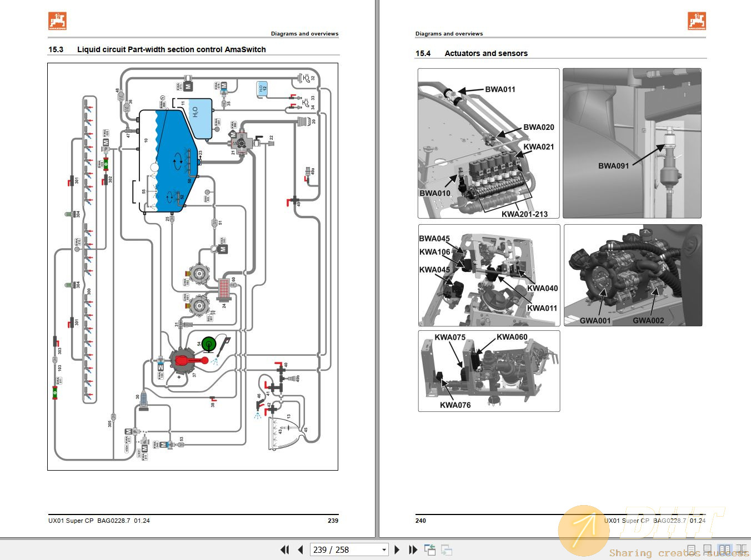Select the GWA001 and GWA002 pump photo

tap(633, 275)
